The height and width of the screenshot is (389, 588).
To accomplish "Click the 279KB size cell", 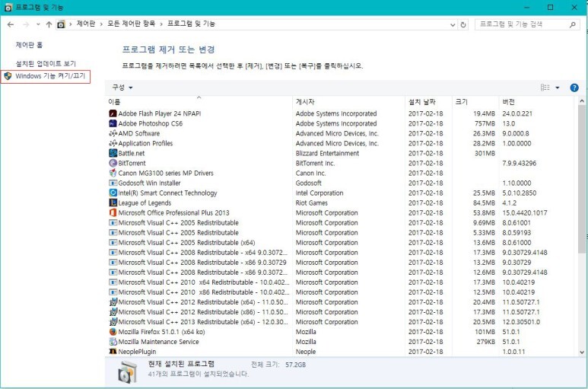I will 486,342.
